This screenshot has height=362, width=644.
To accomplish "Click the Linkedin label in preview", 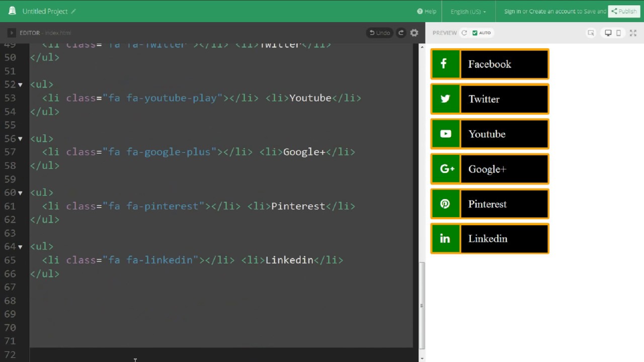I will pos(488,238).
